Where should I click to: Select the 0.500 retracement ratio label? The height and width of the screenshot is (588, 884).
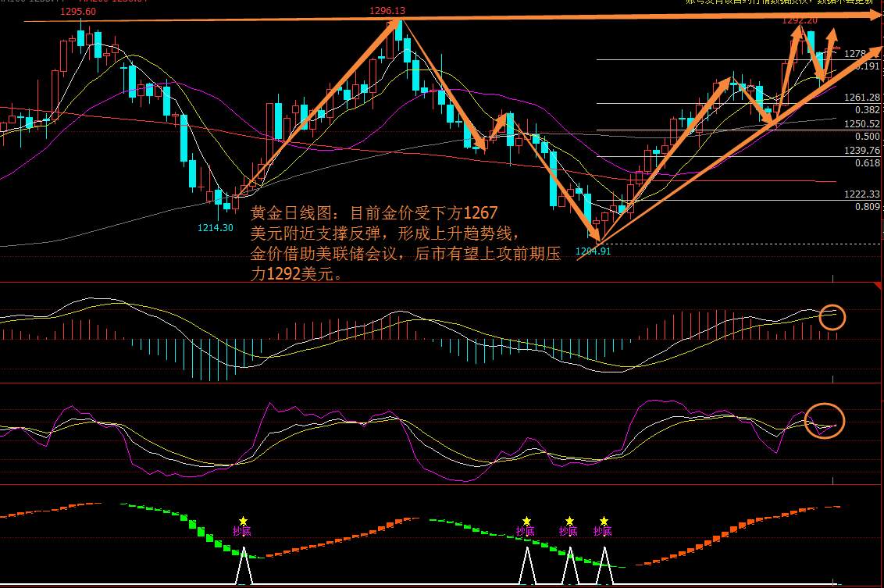click(x=867, y=137)
